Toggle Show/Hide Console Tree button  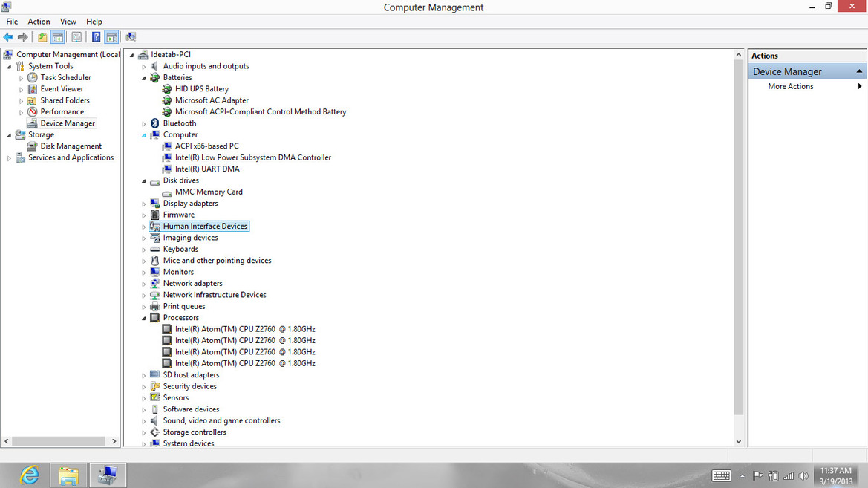(58, 37)
